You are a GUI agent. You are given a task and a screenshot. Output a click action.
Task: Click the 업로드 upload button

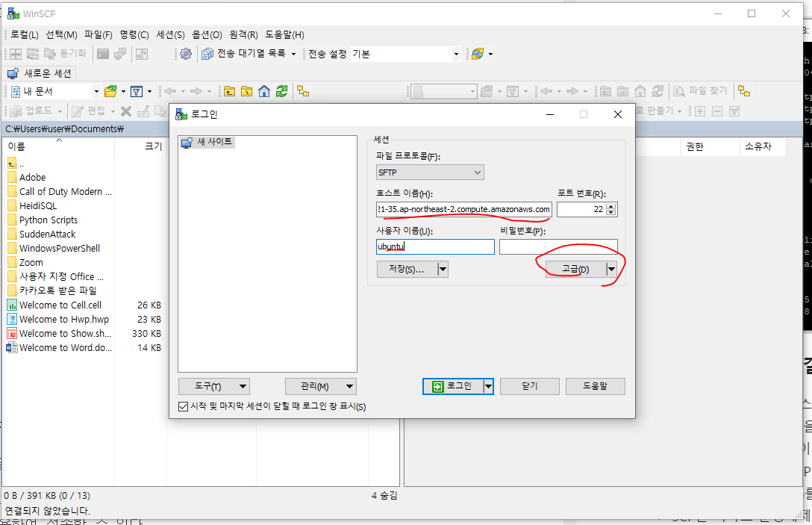32,111
